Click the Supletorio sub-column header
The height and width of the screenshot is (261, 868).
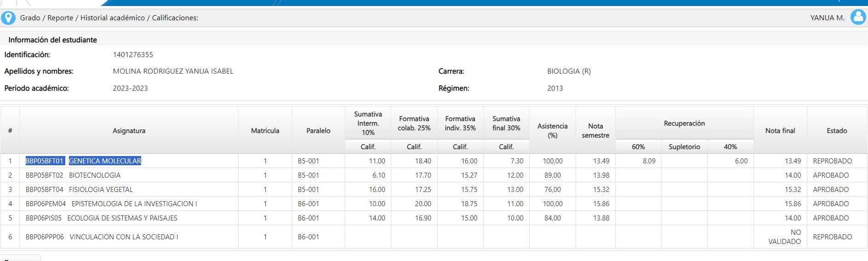[684, 147]
